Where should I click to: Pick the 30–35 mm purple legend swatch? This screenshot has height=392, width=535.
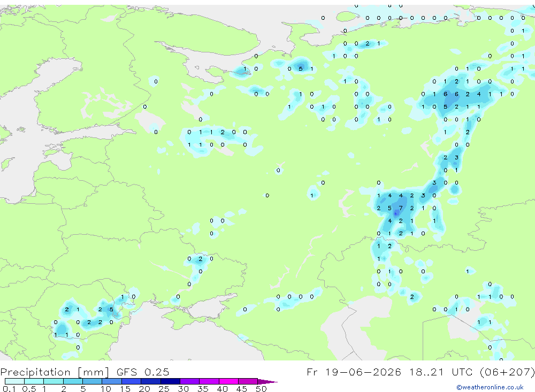190,381
